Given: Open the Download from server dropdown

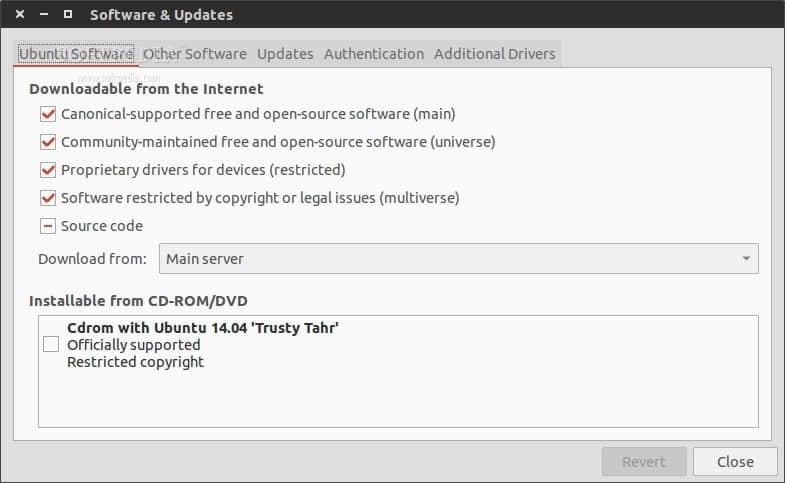Looking at the screenshot, I should 458,259.
